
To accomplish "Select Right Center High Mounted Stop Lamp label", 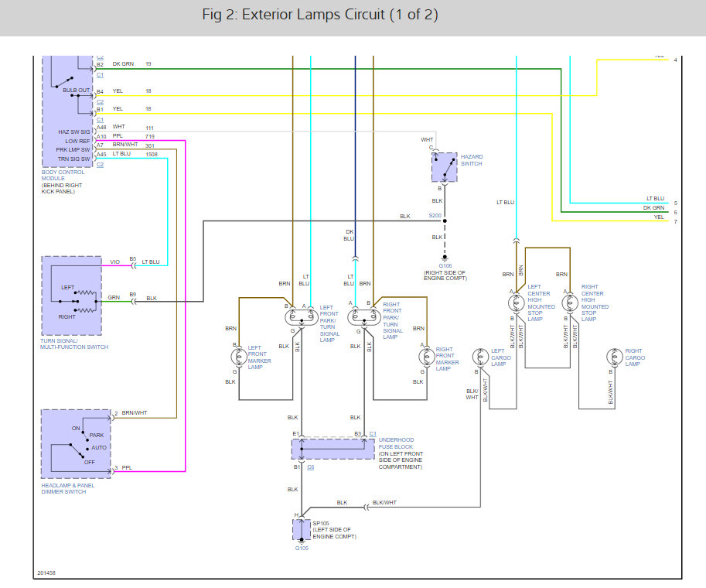I will pos(595,303).
